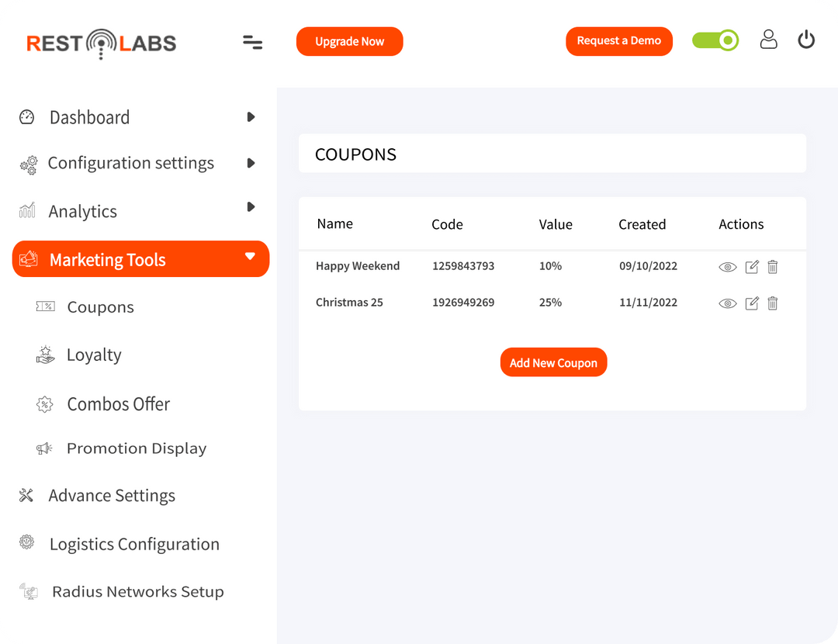
Task: Click the Advance Settings tools icon
Action: pos(26,495)
